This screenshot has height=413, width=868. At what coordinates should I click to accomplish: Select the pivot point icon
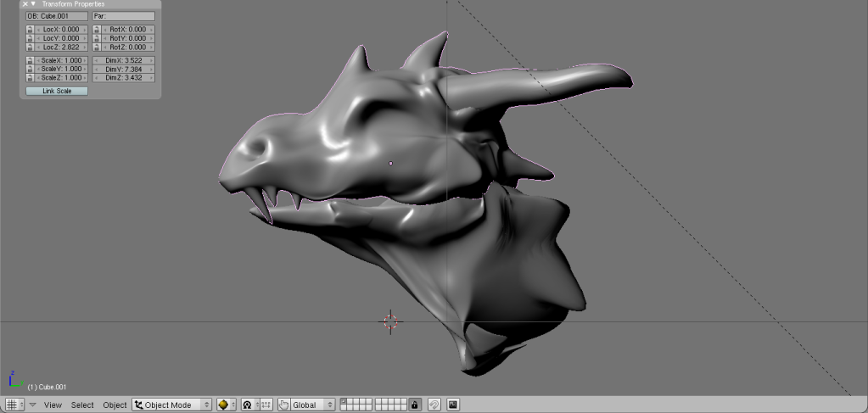(x=249, y=405)
